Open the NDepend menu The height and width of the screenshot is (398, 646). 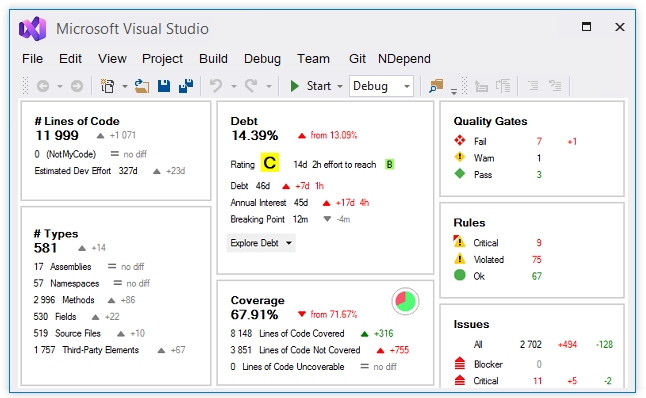[x=404, y=59]
